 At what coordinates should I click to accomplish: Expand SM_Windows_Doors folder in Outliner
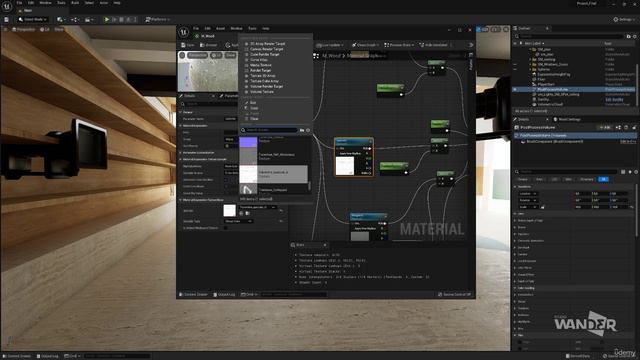[530, 64]
